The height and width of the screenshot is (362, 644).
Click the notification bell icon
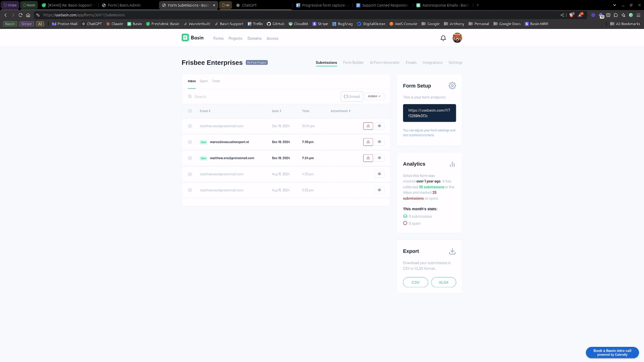coord(443,38)
